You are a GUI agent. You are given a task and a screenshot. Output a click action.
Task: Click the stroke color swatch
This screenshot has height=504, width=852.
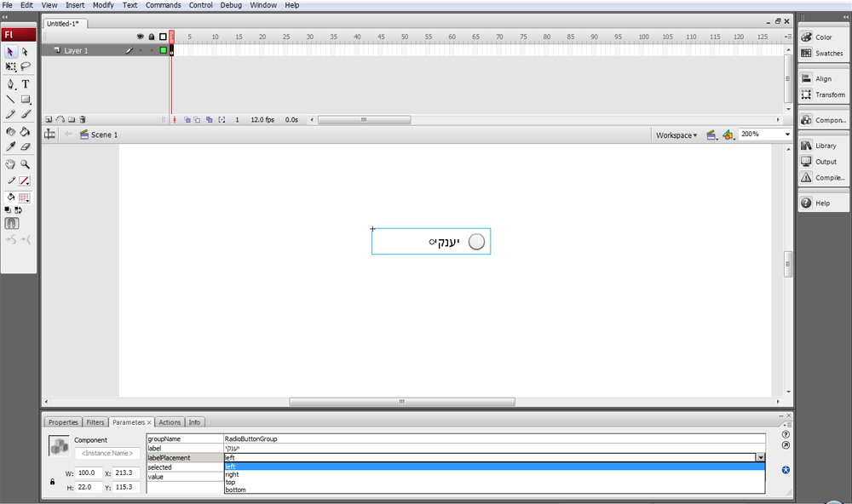coord(24,180)
